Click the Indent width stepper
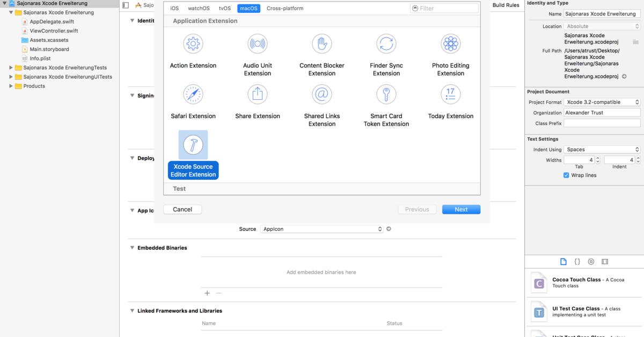 pos(638,160)
